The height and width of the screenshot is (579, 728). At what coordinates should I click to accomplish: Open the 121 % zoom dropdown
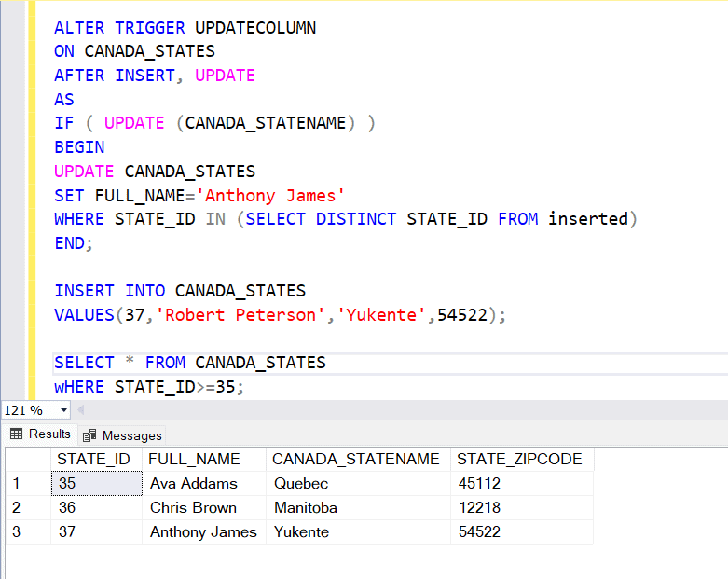coord(63,410)
